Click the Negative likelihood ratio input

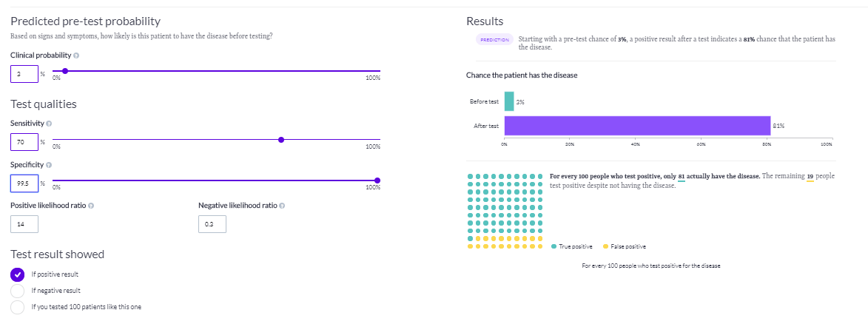[212, 223]
